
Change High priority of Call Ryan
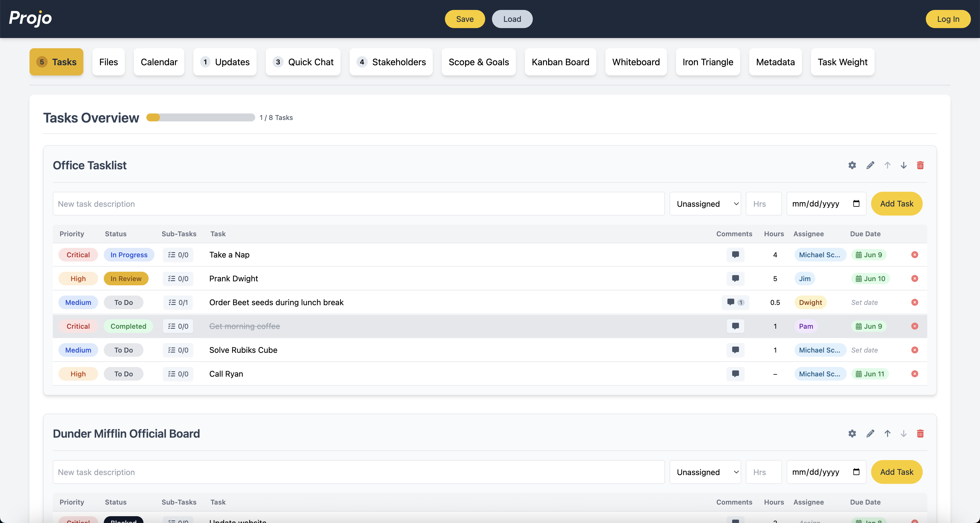(78, 374)
